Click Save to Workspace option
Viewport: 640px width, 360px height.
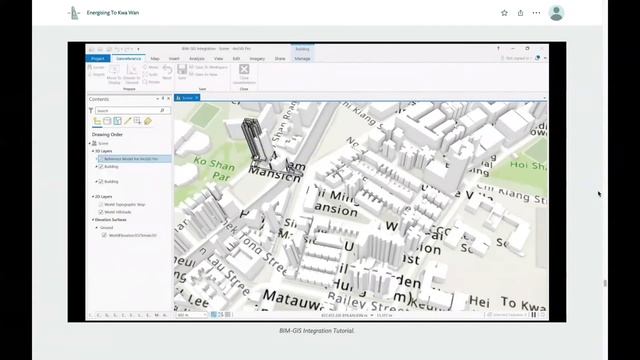208,67
